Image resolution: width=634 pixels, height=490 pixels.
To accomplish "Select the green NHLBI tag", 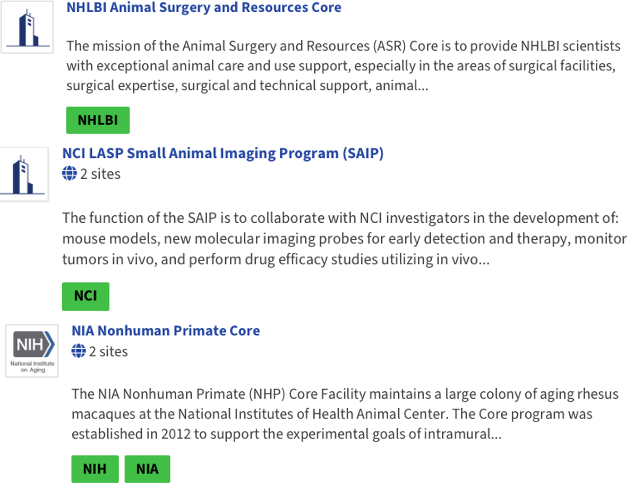I will [x=98, y=121].
